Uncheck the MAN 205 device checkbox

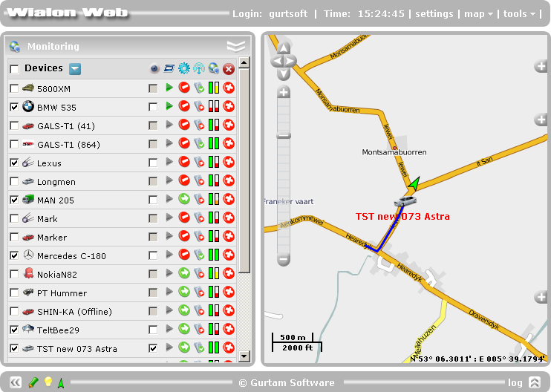[14, 200]
